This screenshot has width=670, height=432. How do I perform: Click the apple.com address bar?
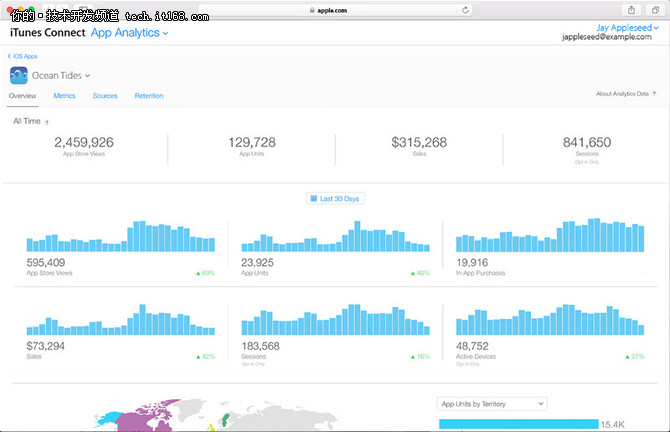[335, 10]
